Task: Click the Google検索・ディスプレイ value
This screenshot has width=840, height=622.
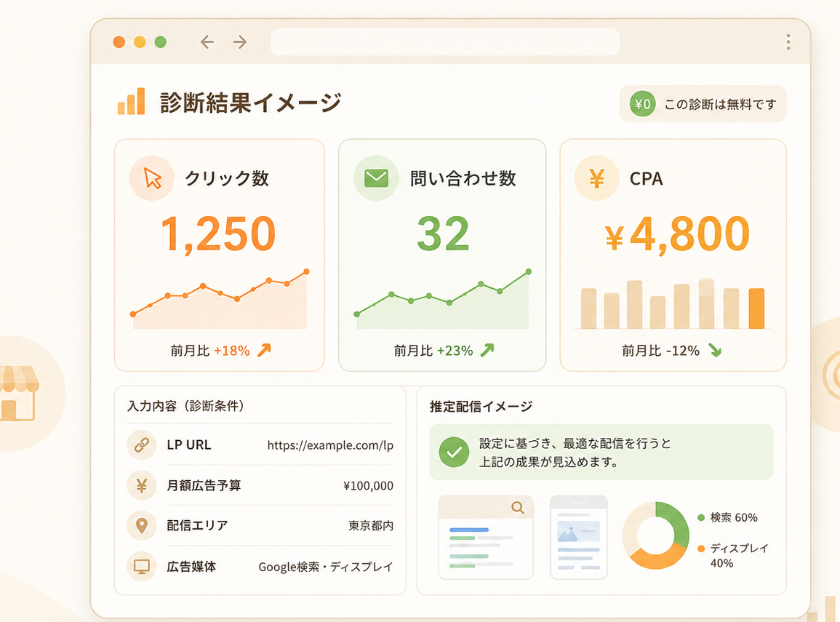Action: click(326, 567)
